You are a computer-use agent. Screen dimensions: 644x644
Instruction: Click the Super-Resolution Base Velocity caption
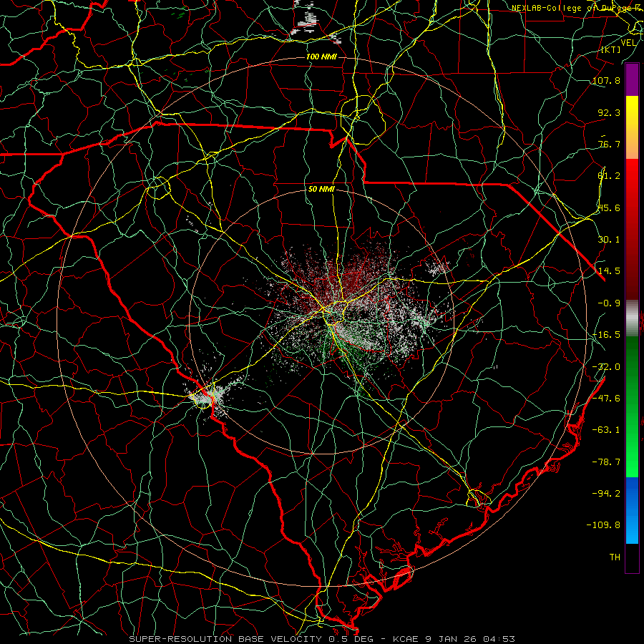321,639
